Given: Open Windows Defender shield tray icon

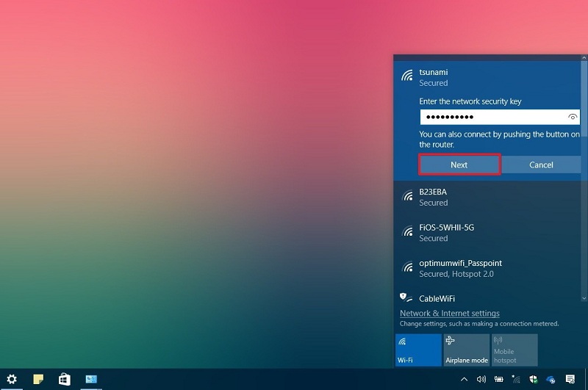Looking at the screenshot, I should (534, 379).
